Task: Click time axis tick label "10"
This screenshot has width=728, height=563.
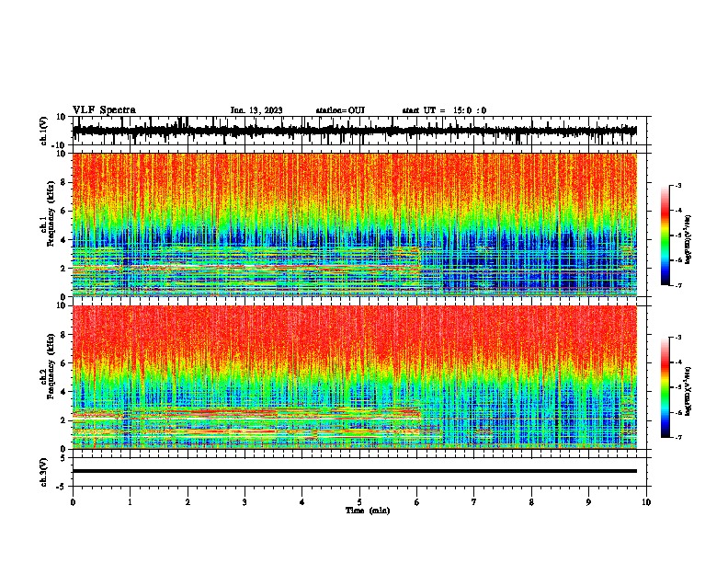Action: coord(646,502)
